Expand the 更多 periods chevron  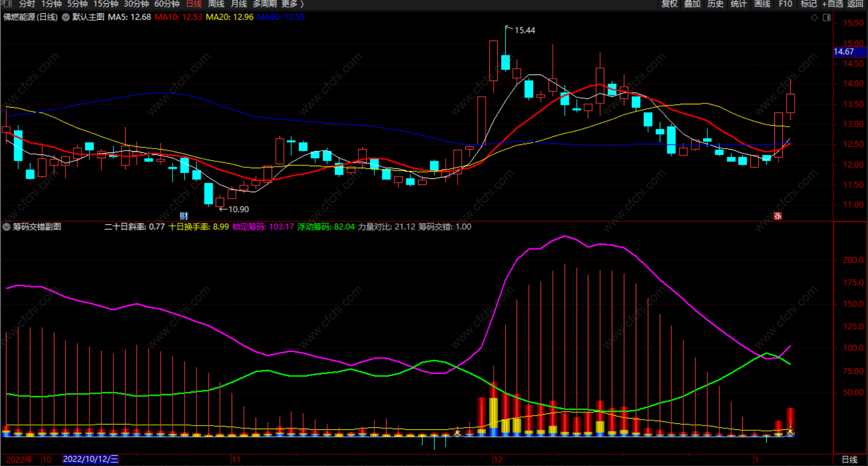tap(302, 4)
